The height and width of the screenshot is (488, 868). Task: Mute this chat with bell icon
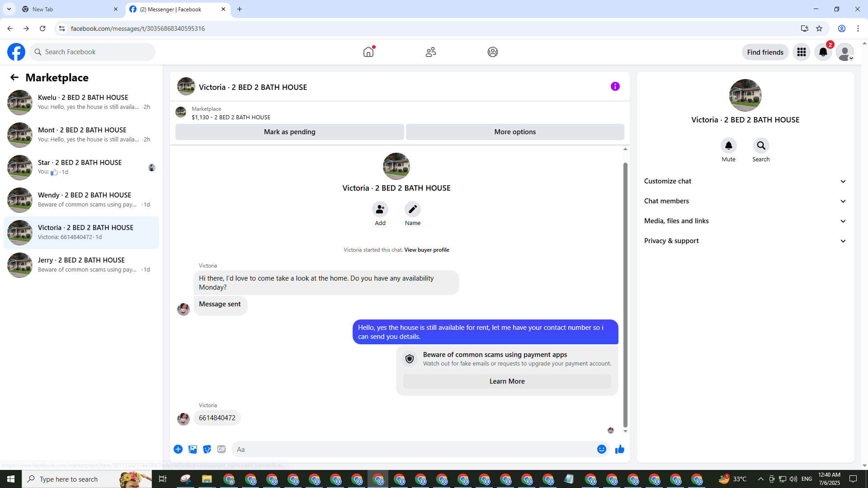[x=728, y=145]
